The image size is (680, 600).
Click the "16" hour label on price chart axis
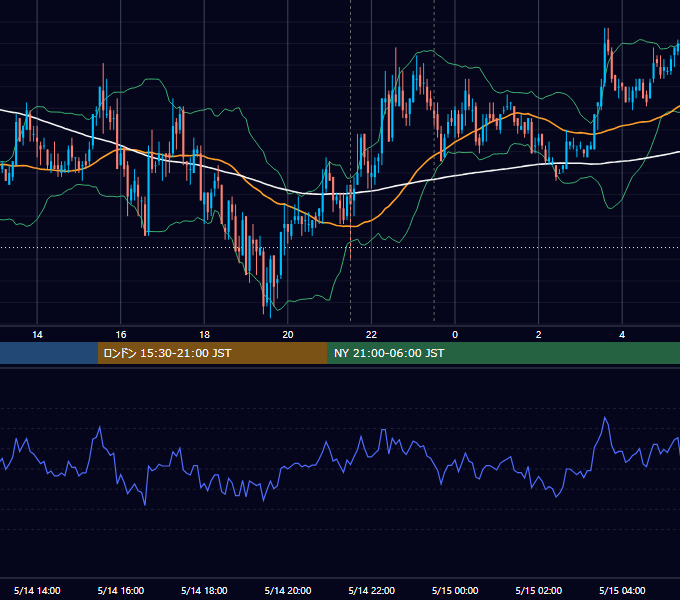coord(121,334)
